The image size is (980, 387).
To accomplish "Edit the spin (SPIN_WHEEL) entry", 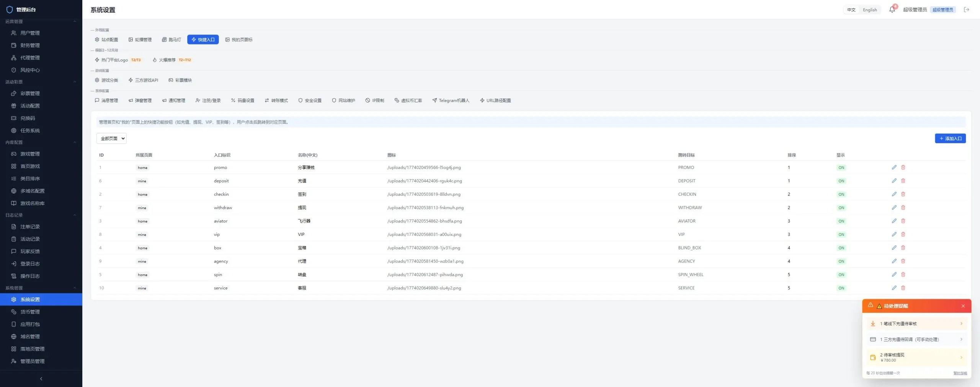I will [894, 275].
